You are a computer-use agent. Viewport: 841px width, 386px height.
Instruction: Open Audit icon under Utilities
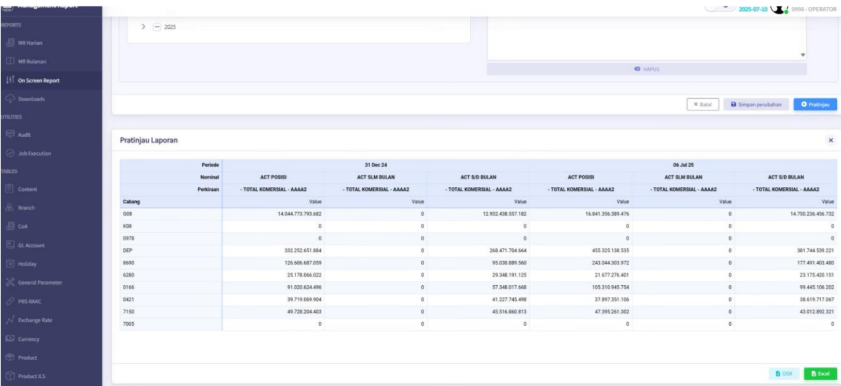click(x=10, y=135)
